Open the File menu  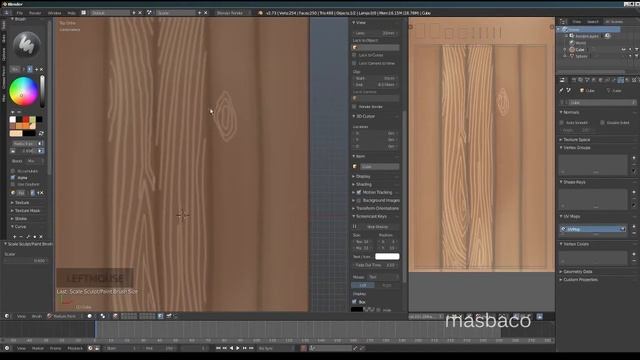pyautogui.click(x=19, y=13)
